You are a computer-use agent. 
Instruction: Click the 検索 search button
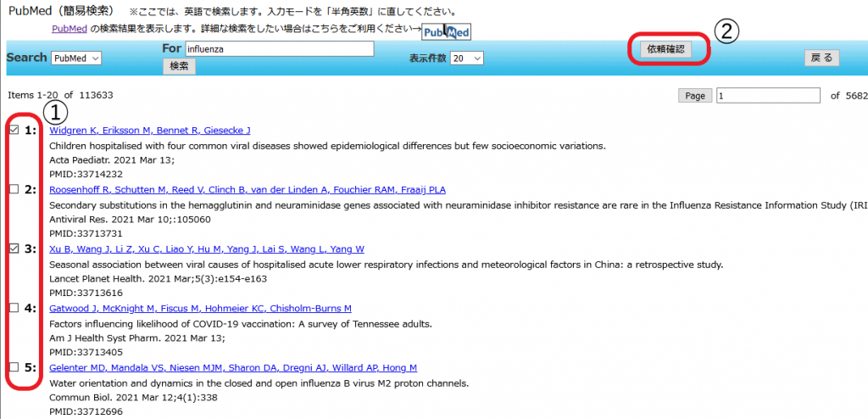(x=179, y=66)
